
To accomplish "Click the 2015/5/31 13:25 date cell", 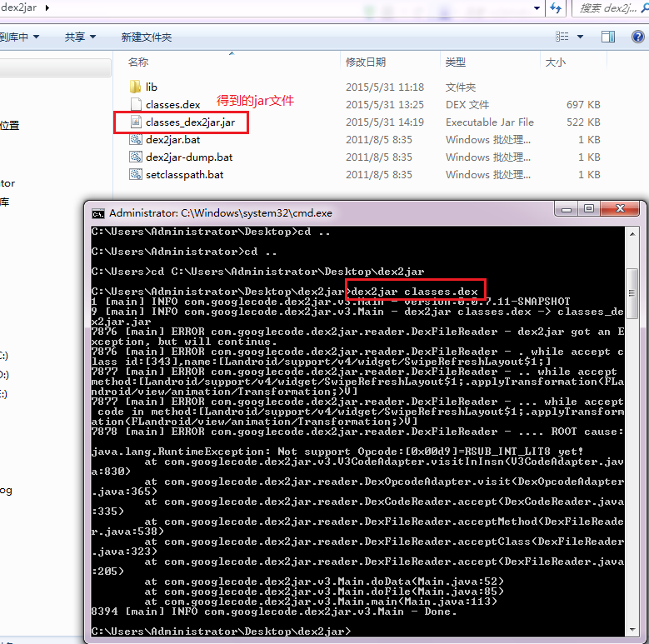I will 385,105.
